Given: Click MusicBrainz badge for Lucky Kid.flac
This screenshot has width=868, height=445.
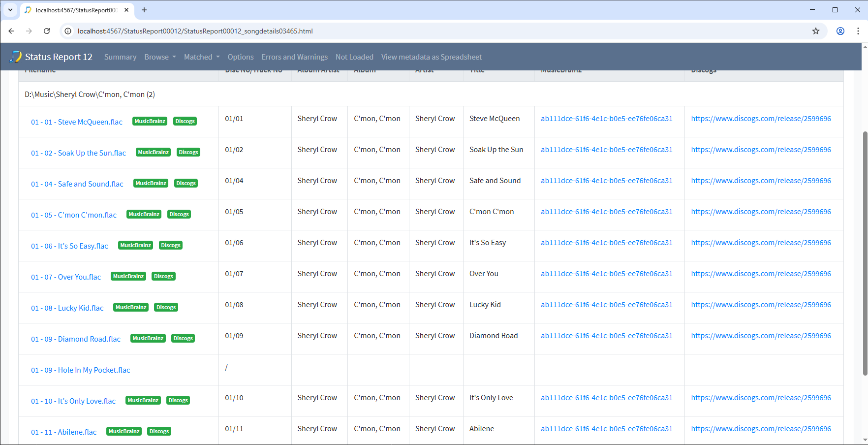Looking at the screenshot, I should pyautogui.click(x=131, y=307).
